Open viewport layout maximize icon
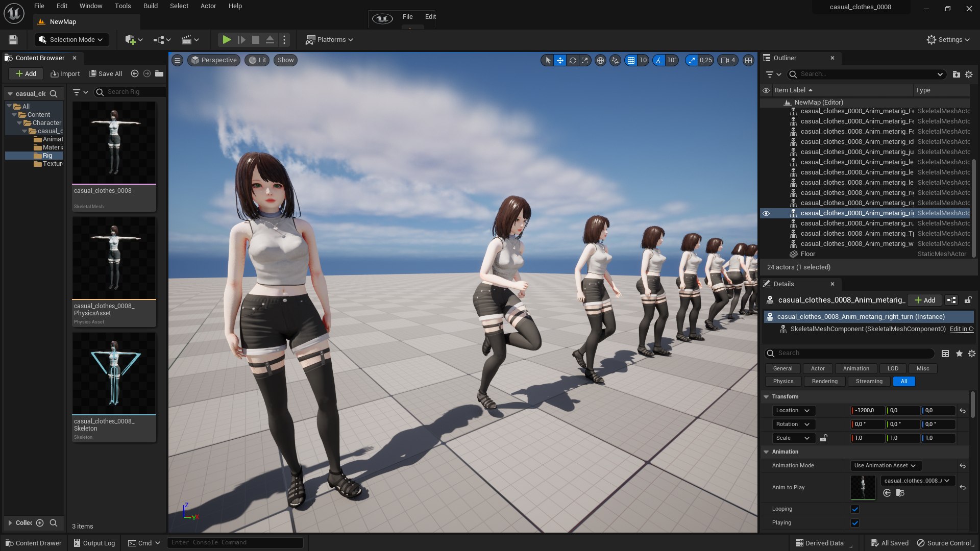The width and height of the screenshot is (980, 551). tap(748, 60)
